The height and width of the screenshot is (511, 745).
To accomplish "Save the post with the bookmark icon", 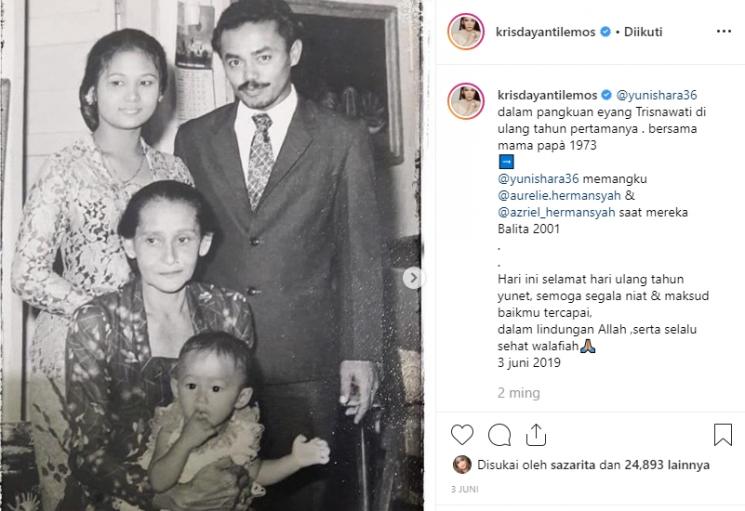I will 723,435.
